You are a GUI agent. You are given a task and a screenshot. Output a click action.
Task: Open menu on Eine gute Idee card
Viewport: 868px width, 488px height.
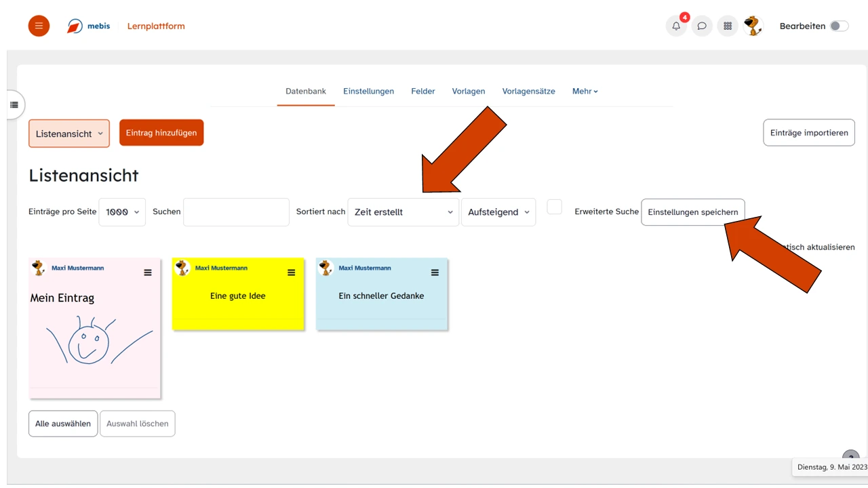click(292, 272)
